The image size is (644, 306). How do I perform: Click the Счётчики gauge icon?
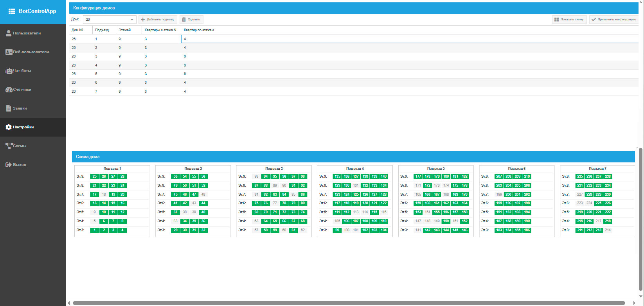point(9,90)
